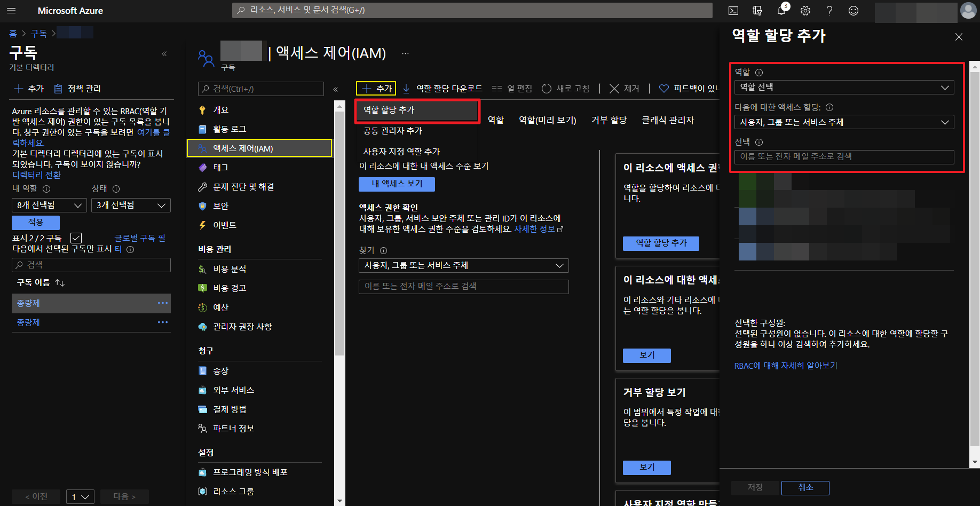Click the feedback smiley icon
980x506 pixels.
pyautogui.click(x=853, y=11)
